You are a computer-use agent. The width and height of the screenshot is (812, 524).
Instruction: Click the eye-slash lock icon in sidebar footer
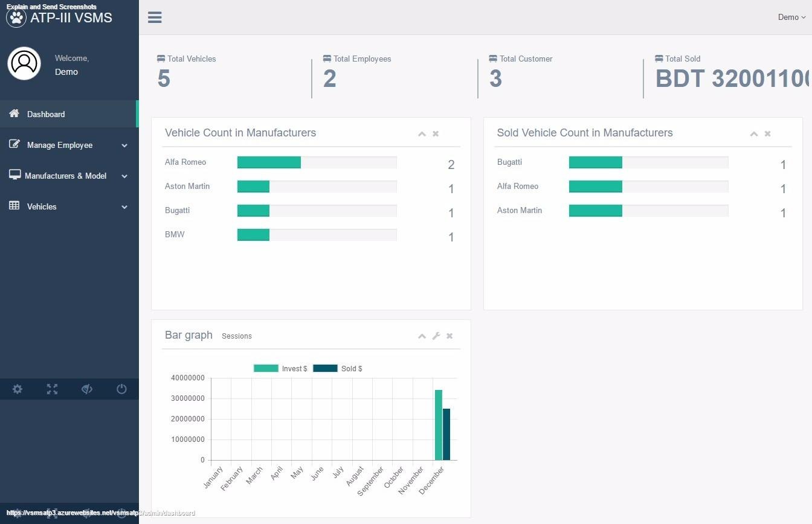pyautogui.click(x=87, y=389)
